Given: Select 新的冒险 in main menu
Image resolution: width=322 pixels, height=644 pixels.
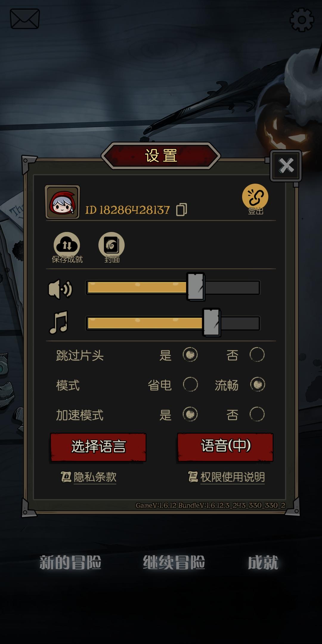Looking at the screenshot, I should (x=70, y=563).
